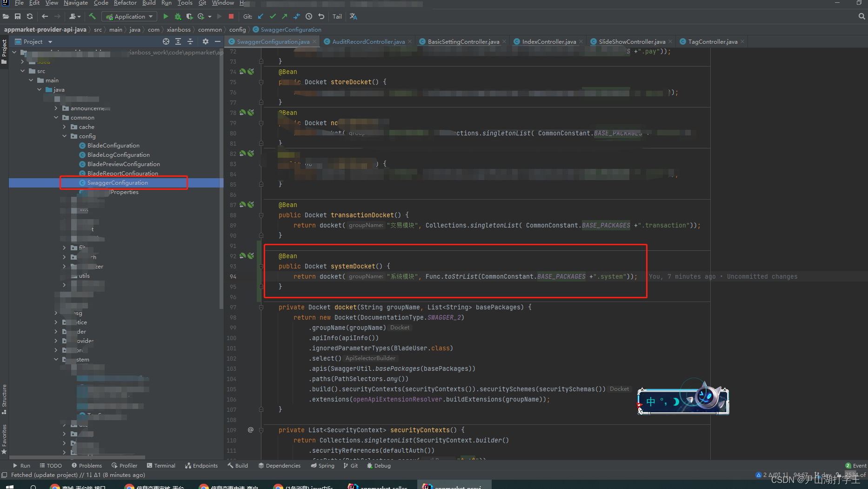The width and height of the screenshot is (868, 489).
Task: Open the Refactor menu
Action: 125,3
